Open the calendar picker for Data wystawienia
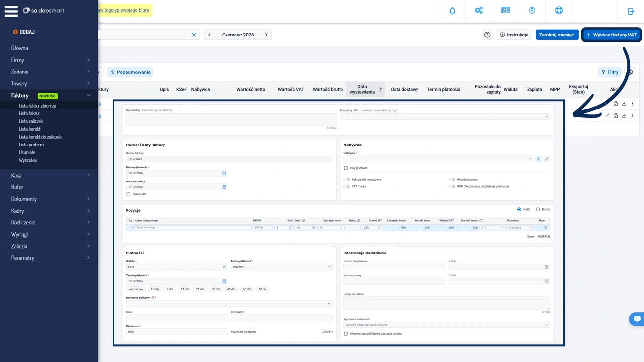Screen dimensions: 644x362 (x=224, y=173)
